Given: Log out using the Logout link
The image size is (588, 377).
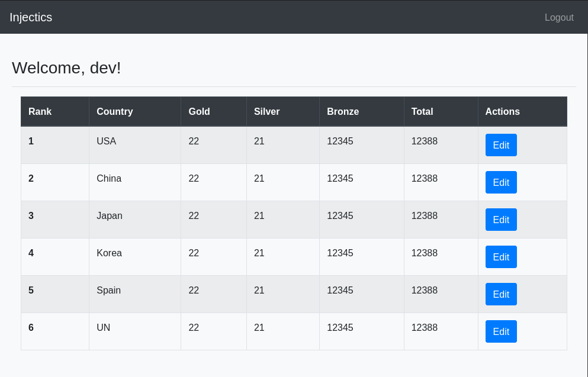Looking at the screenshot, I should click(558, 17).
